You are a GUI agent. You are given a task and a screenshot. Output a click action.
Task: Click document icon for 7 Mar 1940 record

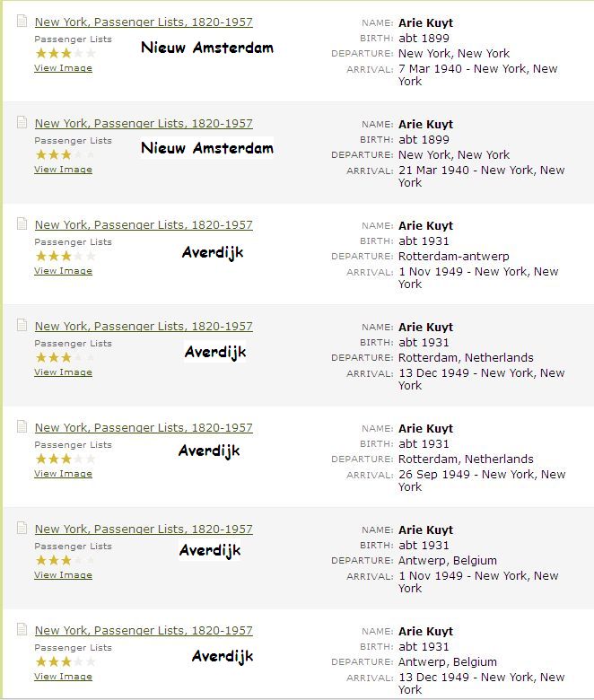pos(22,21)
